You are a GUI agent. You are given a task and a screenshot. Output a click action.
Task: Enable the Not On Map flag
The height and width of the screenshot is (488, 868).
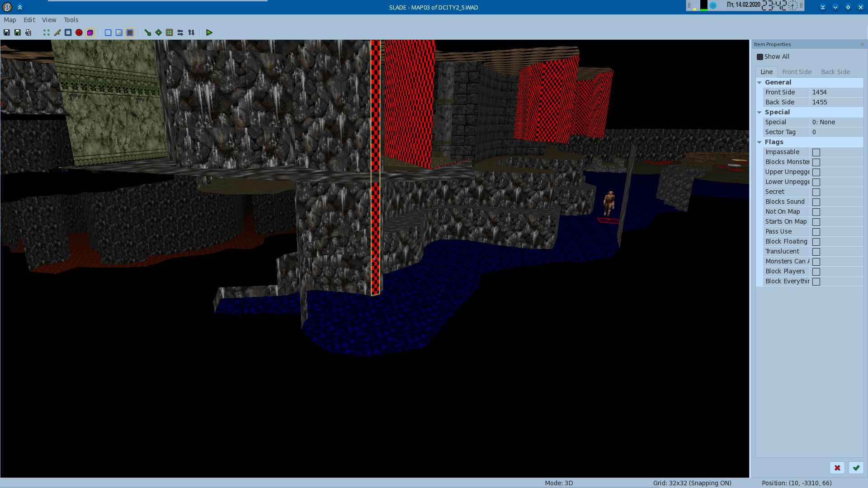(x=816, y=212)
